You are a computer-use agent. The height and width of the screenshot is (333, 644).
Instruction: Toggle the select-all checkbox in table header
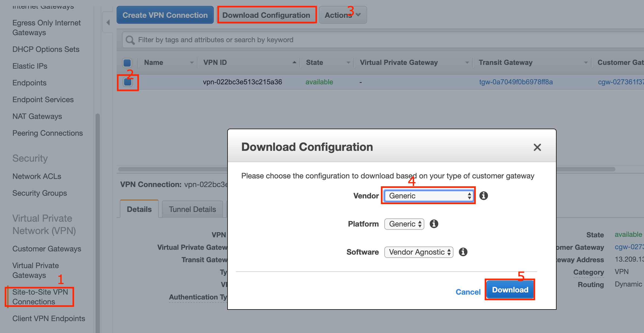tap(127, 62)
